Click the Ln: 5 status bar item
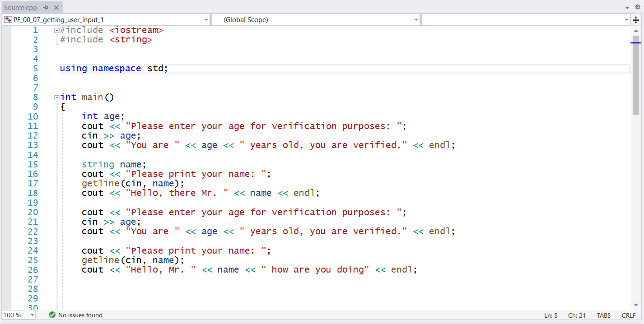The width and height of the screenshot is (644, 324). tap(551, 315)
